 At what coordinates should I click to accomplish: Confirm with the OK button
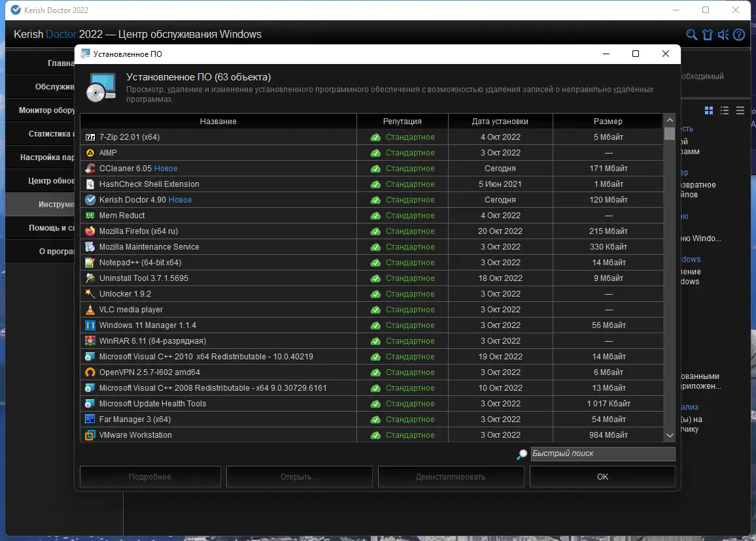(602, 476)
